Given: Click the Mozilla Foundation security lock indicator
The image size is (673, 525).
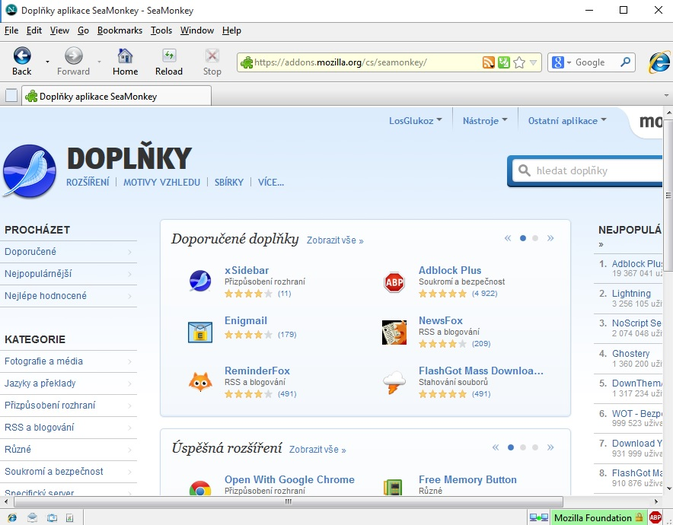Looking at the screenshot, I should [599, 518].
